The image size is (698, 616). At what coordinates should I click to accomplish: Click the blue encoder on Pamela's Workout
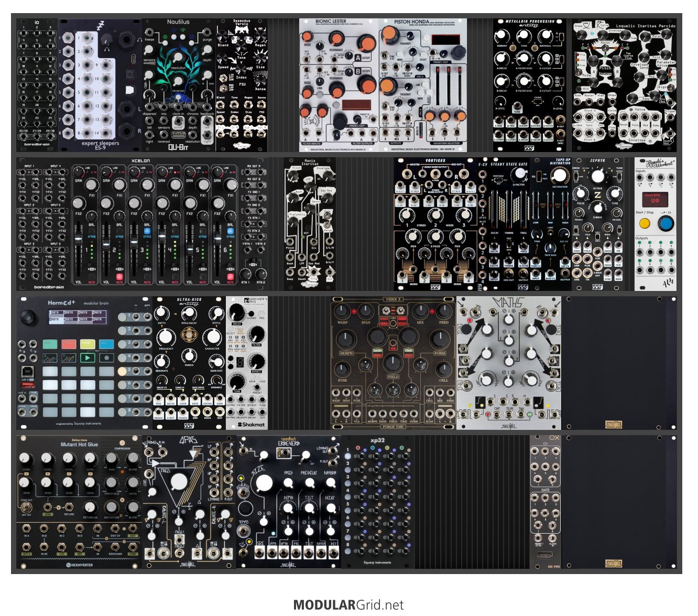click(665, 223)
